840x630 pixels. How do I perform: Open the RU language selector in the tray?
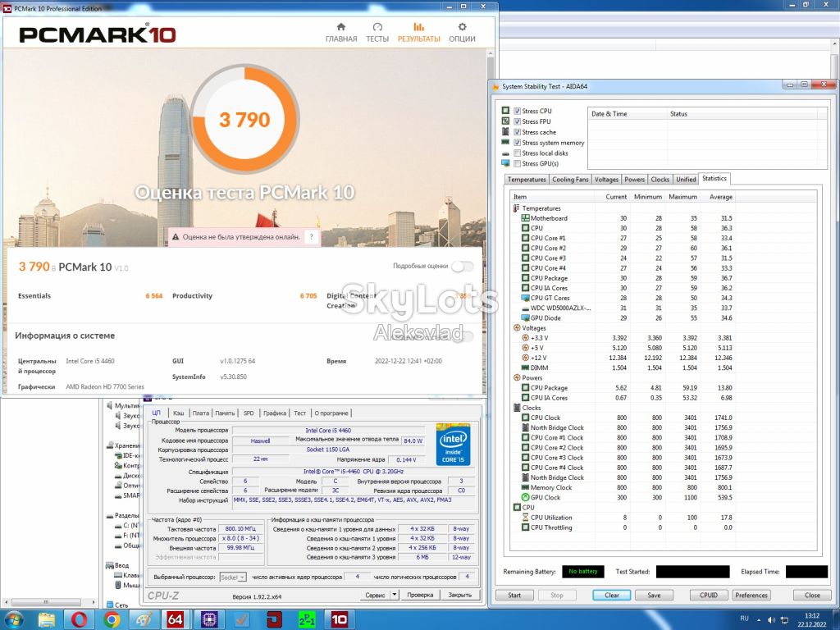[x=744, y=619]
